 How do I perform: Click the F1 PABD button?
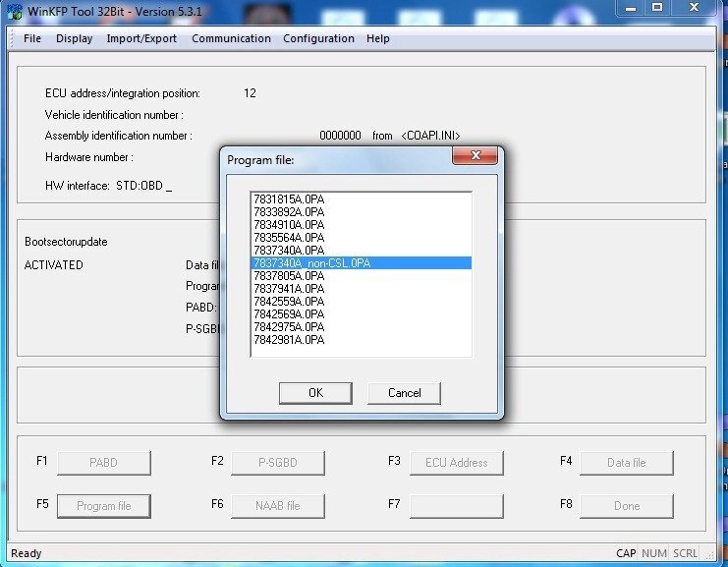[x=104, y=463]
